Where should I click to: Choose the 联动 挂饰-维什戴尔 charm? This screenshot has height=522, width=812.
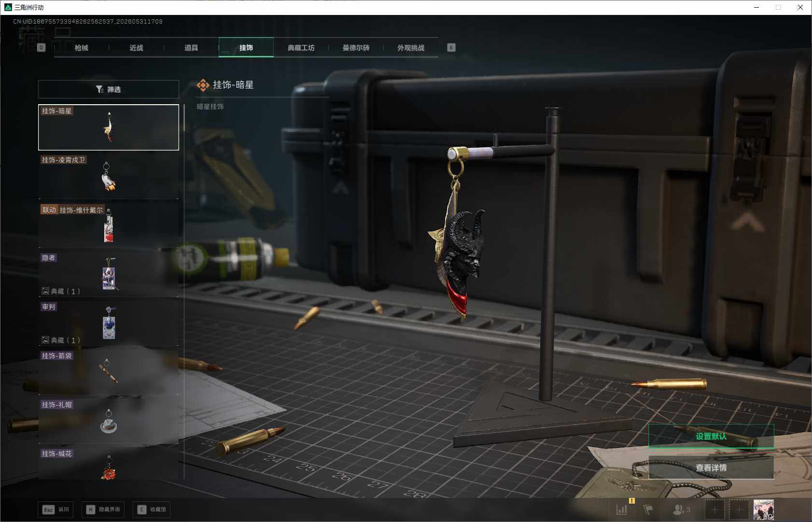[109, 225]
